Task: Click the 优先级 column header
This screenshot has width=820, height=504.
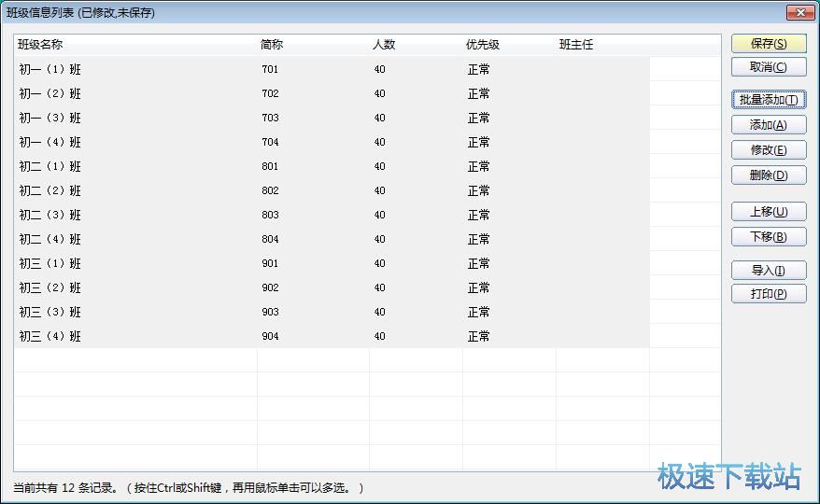Action: point(509,45)
